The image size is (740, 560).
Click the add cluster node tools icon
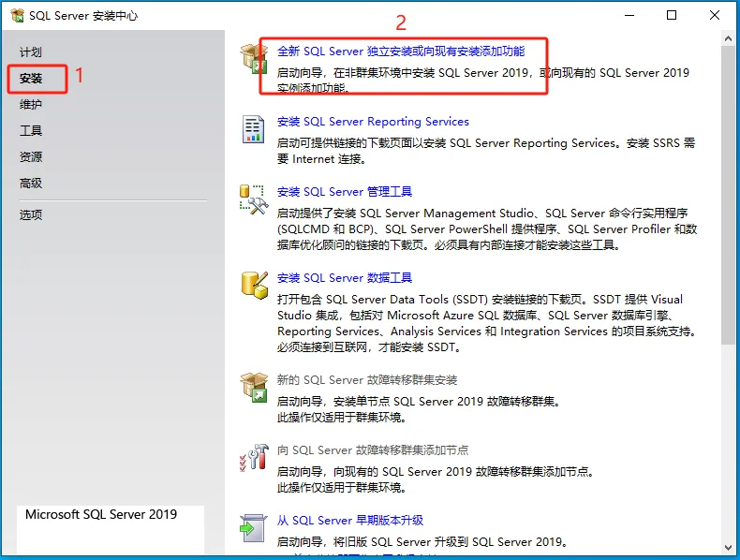click(x=254, y=457)
